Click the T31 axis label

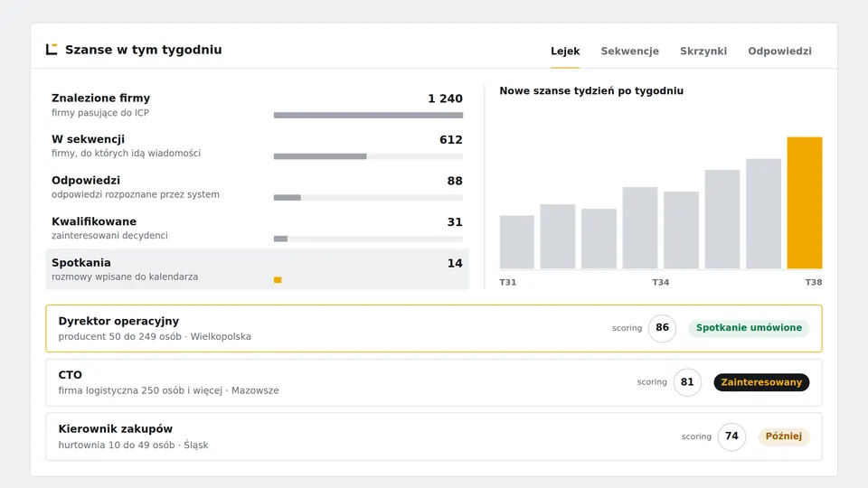point(507,282)
